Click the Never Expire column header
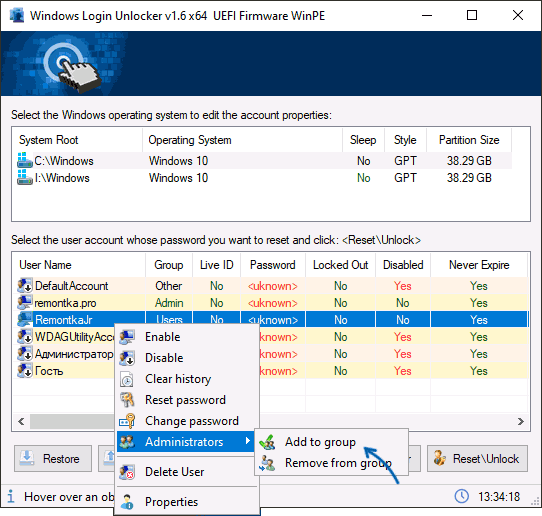This screenshot has width=542, height=516. click(479, 265)
